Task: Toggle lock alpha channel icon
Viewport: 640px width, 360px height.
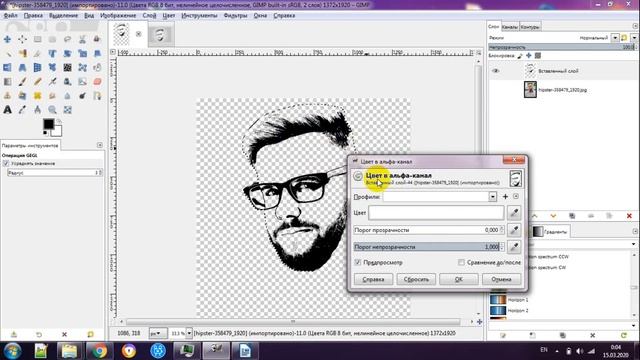Action: tap(538, 56)
